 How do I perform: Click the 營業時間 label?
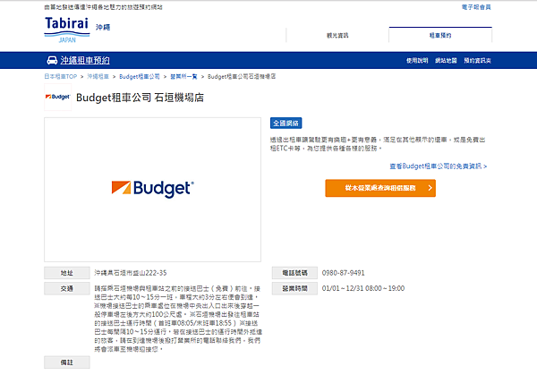click(x=294, y=288)
